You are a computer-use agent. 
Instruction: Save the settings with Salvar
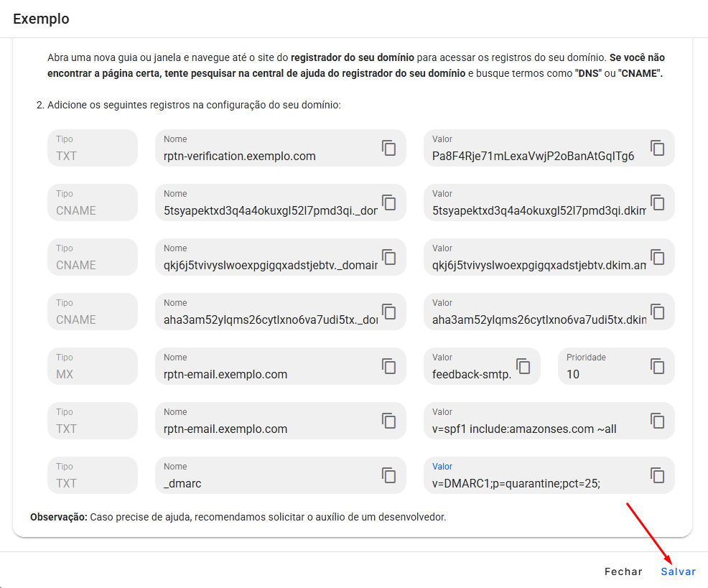point(678,571)
